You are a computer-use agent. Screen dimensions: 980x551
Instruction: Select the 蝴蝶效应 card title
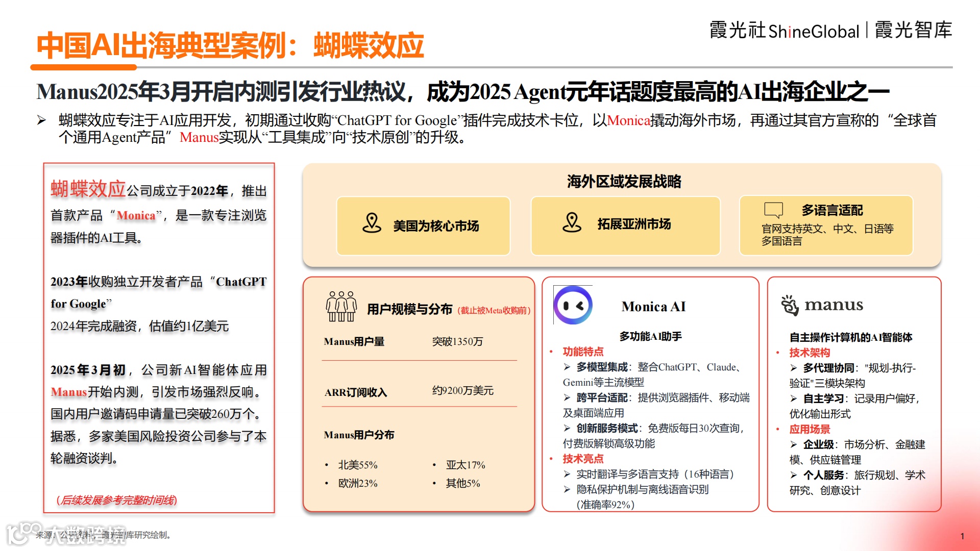(88, 188)
